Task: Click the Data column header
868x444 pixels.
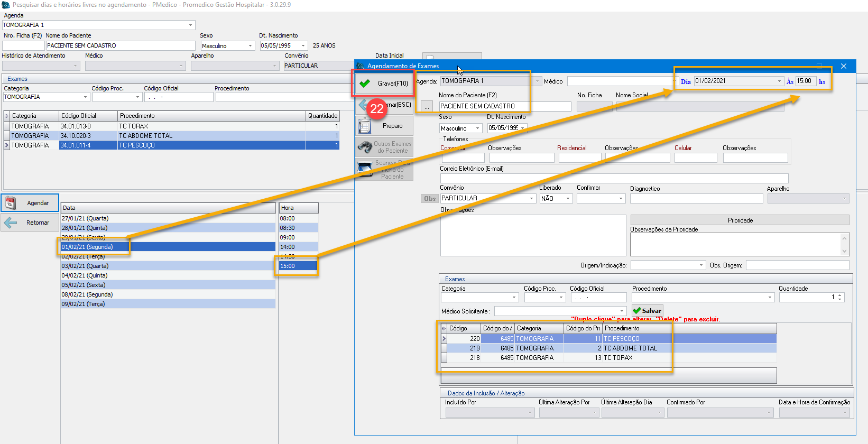Action: point(168,208)
